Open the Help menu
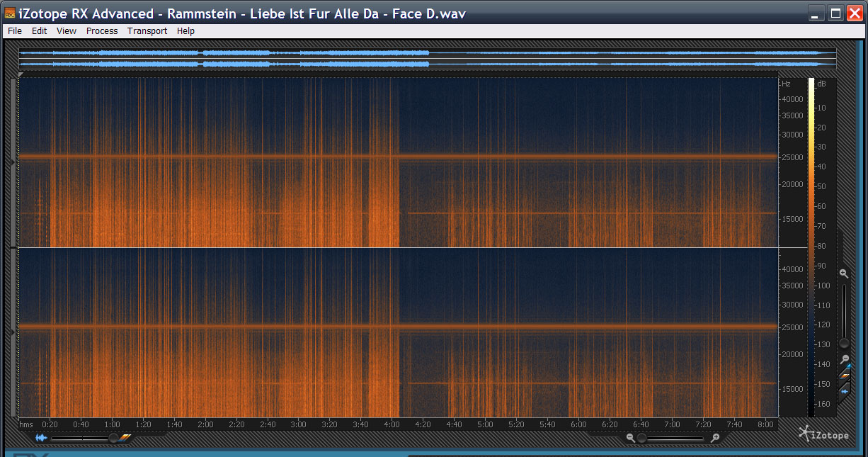 tap(185, 31)
